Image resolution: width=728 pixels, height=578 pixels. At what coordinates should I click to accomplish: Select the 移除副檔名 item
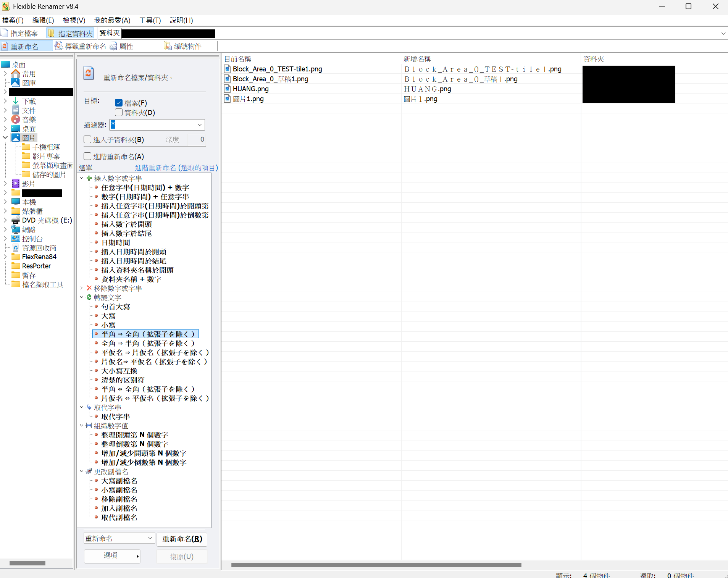tap(119, 499)
